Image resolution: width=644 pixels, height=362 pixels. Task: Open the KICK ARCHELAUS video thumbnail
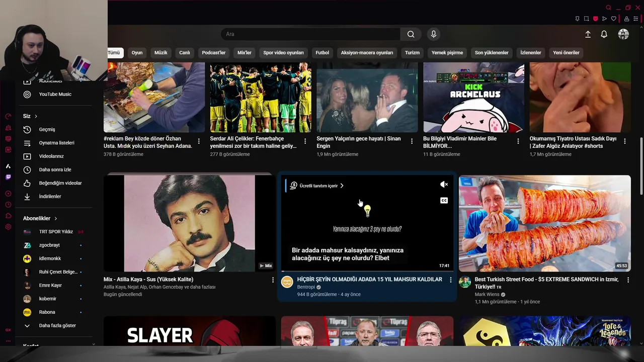[473, 97]
